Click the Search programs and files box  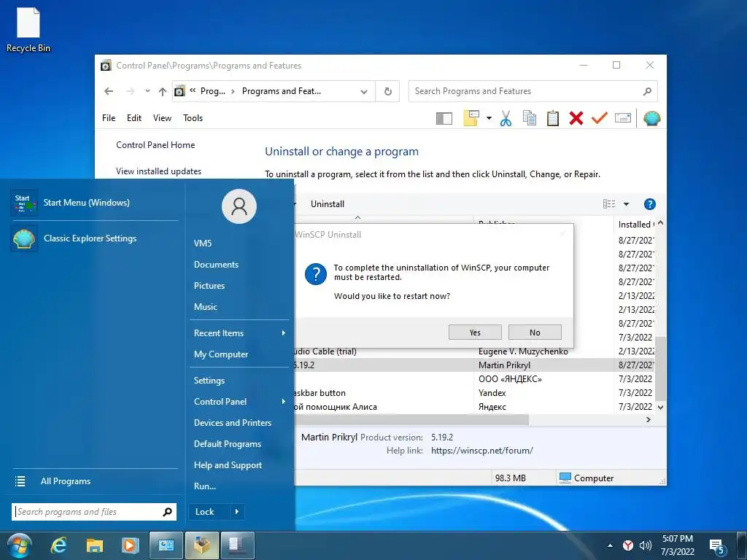click(x=94, y=512)
